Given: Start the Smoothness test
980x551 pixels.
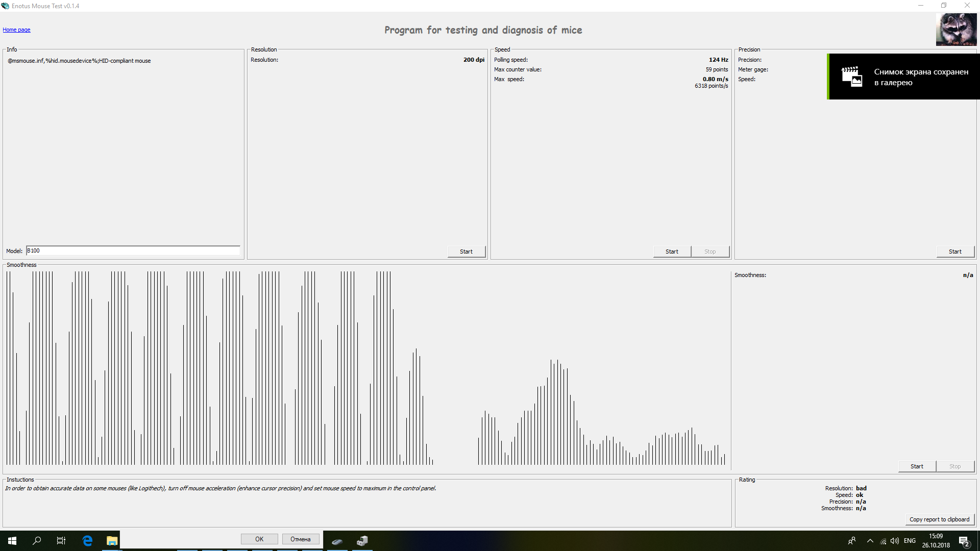Looking at the screenshot, I should tap(917, 466).
